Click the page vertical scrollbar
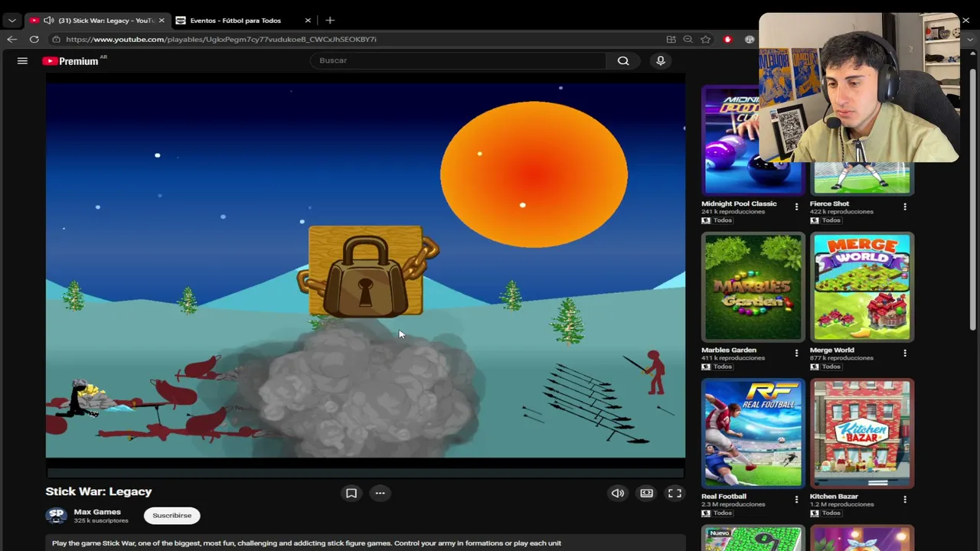The height and width of the screenshot is (551, 980). (974, 199)
